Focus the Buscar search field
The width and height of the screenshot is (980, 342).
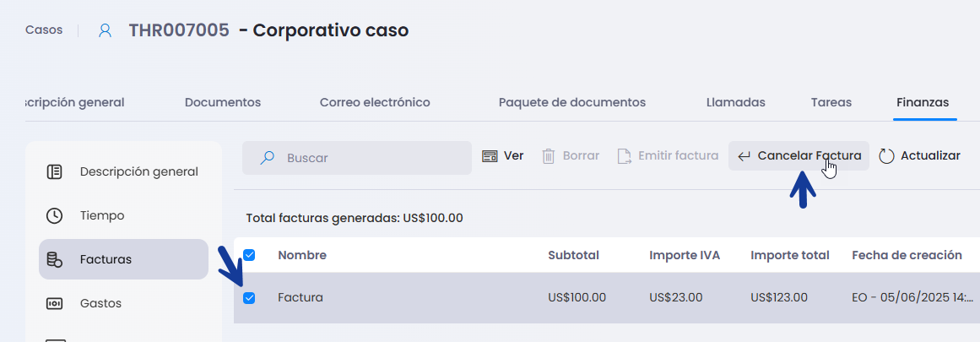(x=357, y=158)
